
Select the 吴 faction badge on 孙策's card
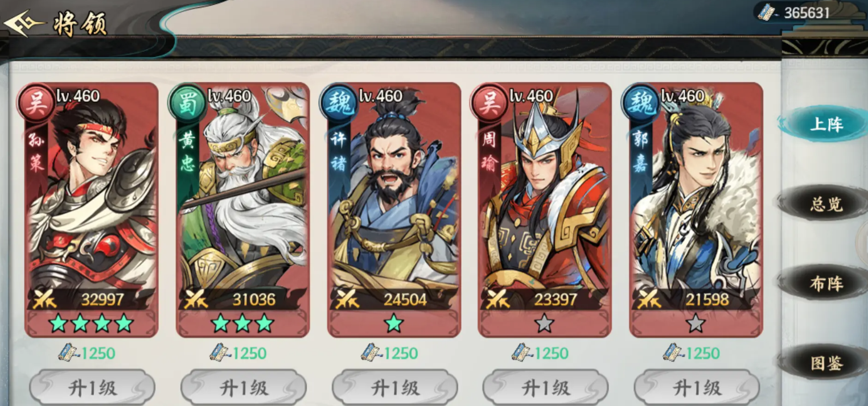[x=36, y=105]
